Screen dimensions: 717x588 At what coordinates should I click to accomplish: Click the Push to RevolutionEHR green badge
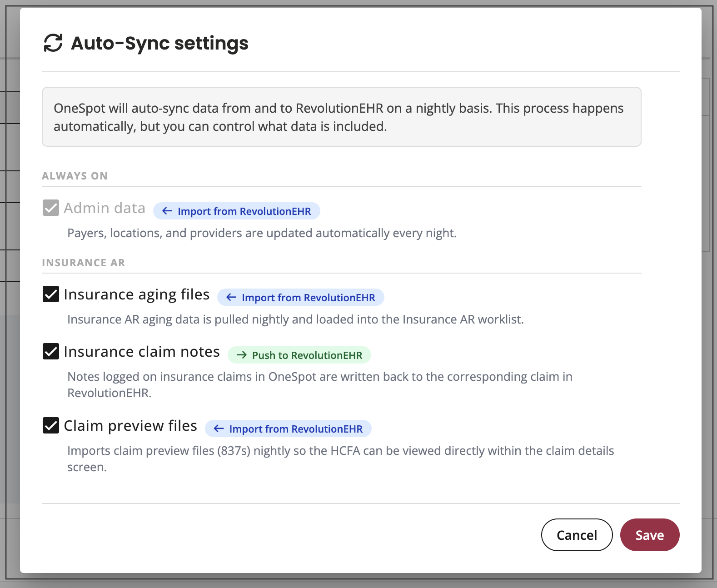pyautogui.click(x=299, y=355)
